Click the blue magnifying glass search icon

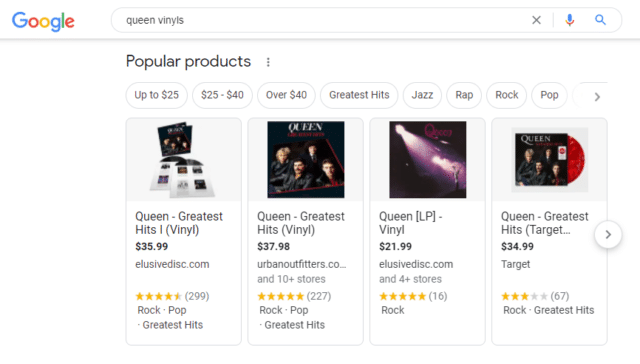(x=600, y=20)
